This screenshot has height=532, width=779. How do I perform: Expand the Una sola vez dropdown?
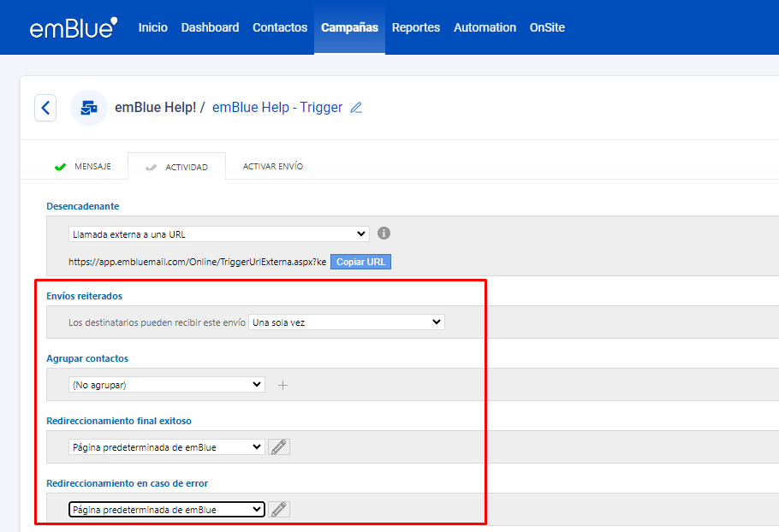click(x=347, y=322)
